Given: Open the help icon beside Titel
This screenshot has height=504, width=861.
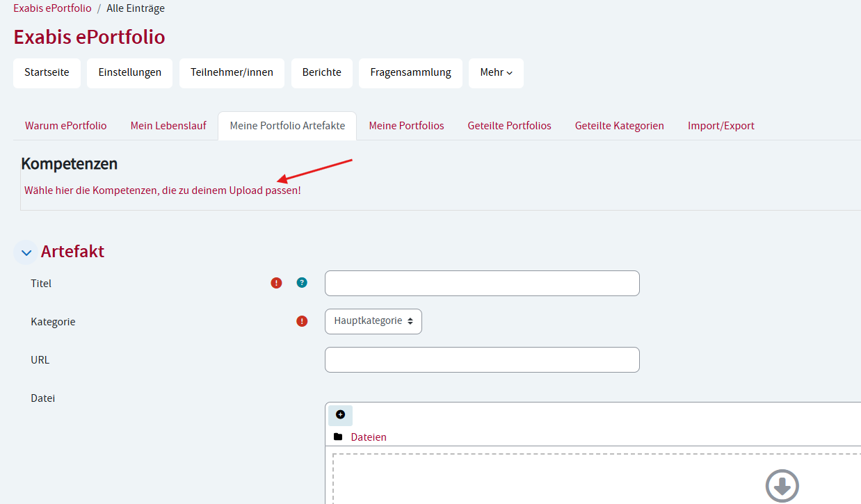Looking at the screenshot, I should tap(302, 282).
